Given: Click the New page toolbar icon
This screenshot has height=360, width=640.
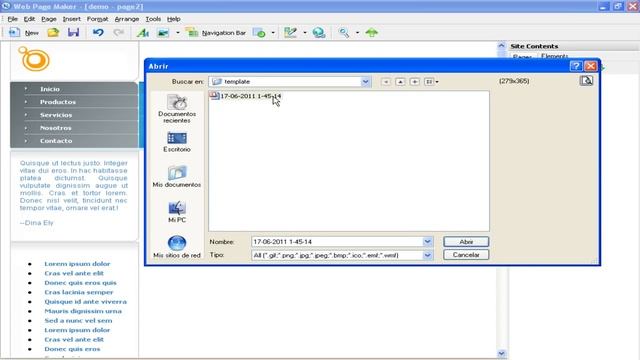Looking at the screenshot, I should coord(23,33).
